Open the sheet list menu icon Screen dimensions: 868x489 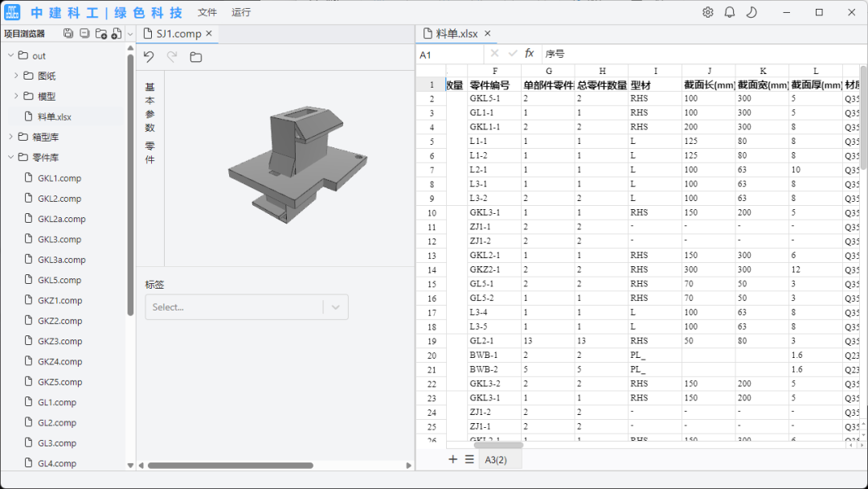pyautogui.click(x=469, y=459)
